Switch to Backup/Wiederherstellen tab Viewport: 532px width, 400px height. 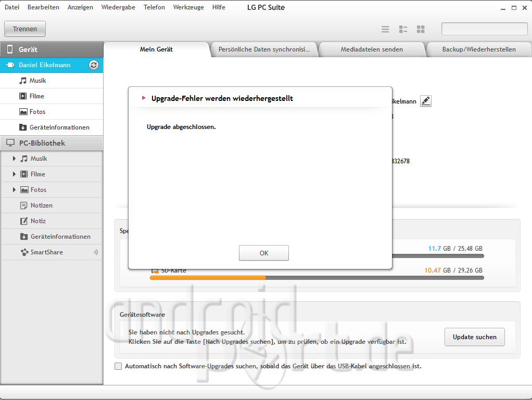tap(478, 49)
